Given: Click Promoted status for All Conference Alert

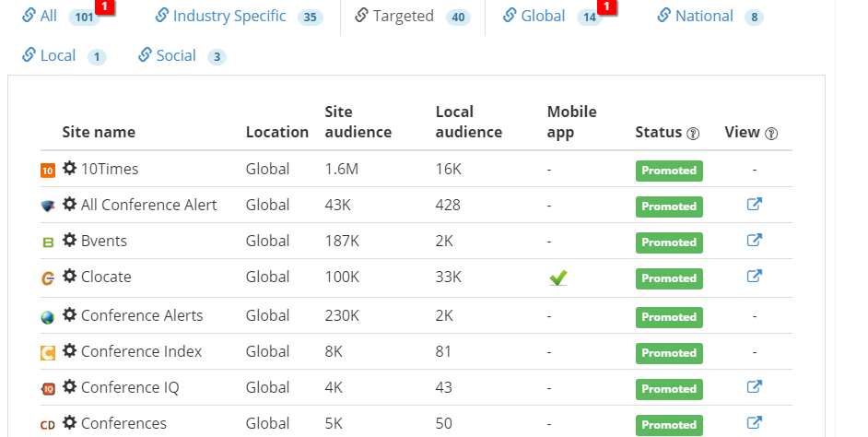Looking at the screenshot, I should 669,207.
